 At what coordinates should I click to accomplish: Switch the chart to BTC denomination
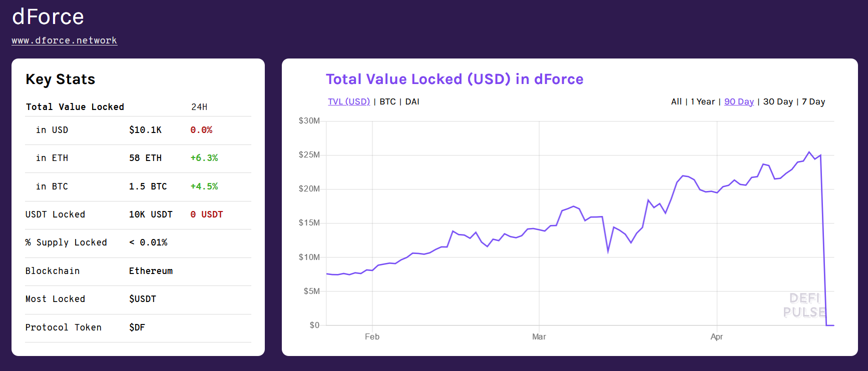387,101
